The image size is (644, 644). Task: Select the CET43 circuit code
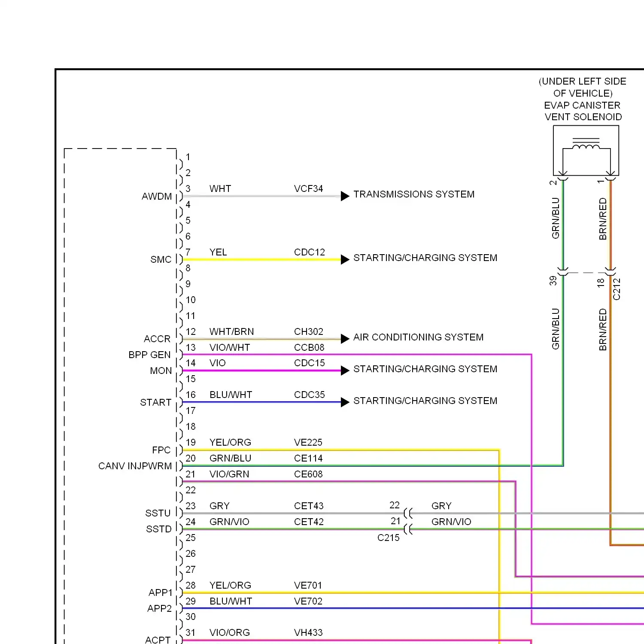[309, 506]
